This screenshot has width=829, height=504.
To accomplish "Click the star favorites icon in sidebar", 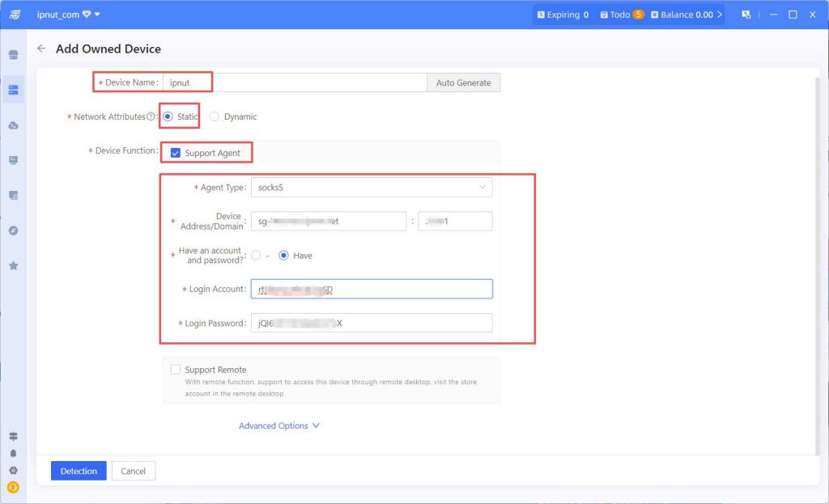I will [x=13, y=265].
